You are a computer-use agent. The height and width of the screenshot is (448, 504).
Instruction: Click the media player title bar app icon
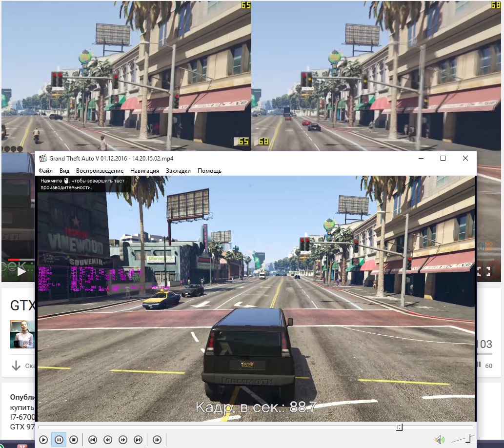(43, 158)
